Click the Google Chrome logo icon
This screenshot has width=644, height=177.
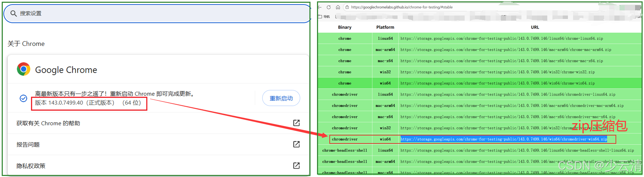23,69
